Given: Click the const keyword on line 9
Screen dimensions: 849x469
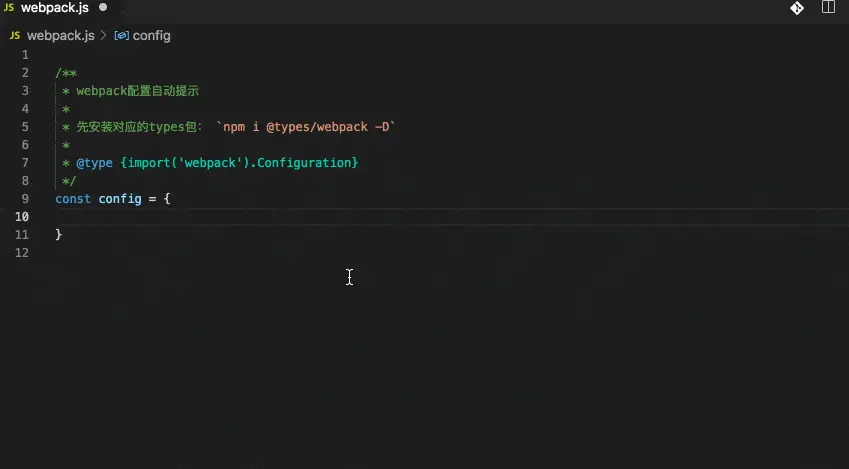Looking at the screenshot, I should coord(73,199).
